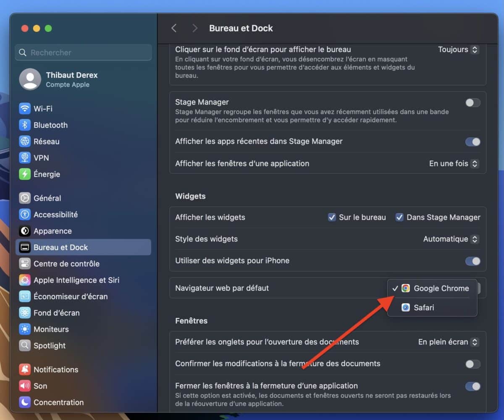Open Moniteurs sun icon
Screen dimensions: 504x420
click(25, 329)
